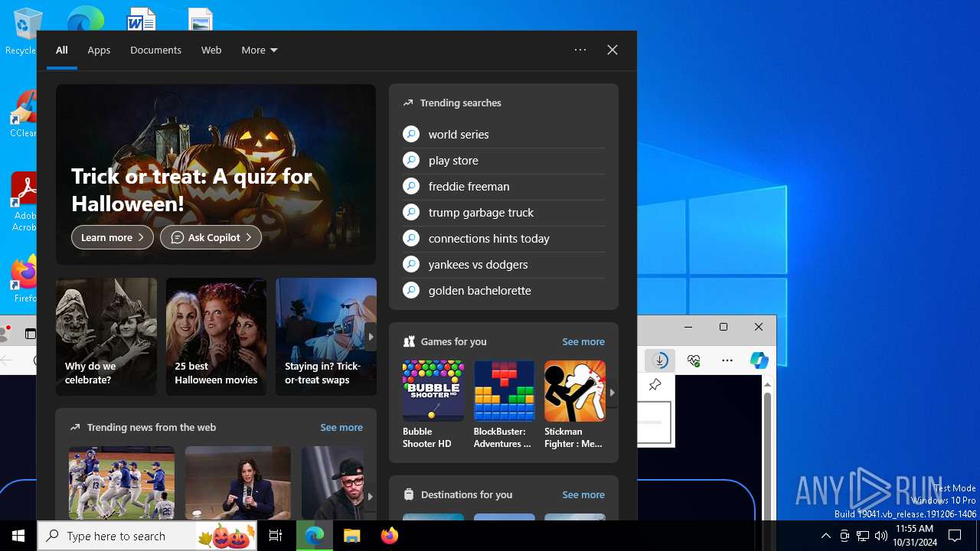Screen dimensions: 980x551
Task: Open Firefox from taskbar
Action: coord(390,536)
